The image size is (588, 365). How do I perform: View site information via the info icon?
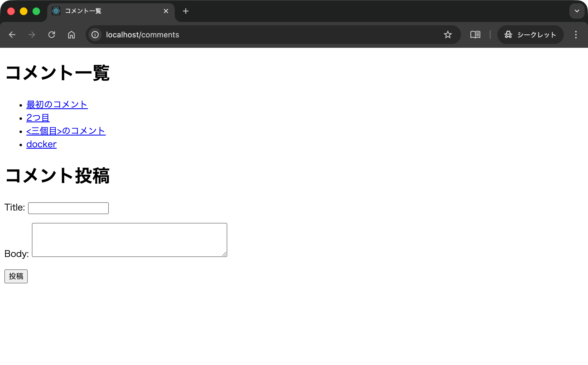95,35
